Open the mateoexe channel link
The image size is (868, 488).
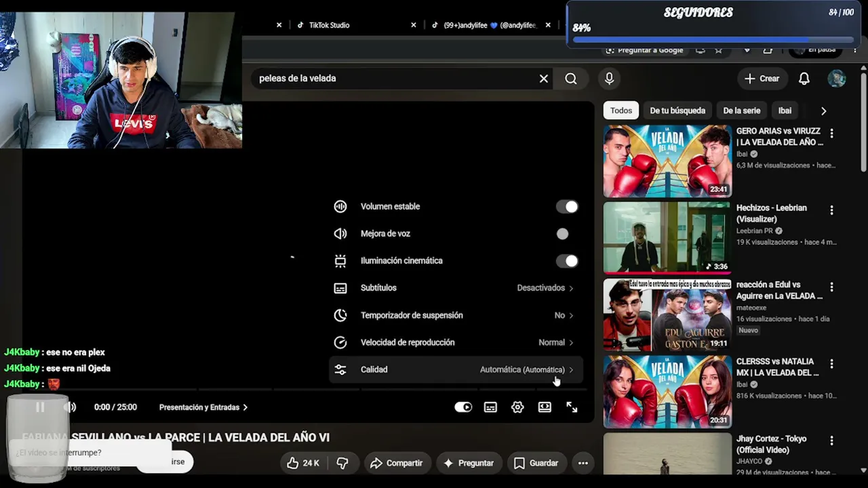751,308
